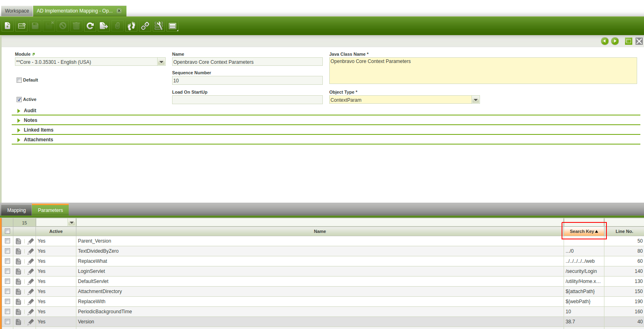Open the Mapping child tab
Screen dimensions: 644x329
[17, 210]
